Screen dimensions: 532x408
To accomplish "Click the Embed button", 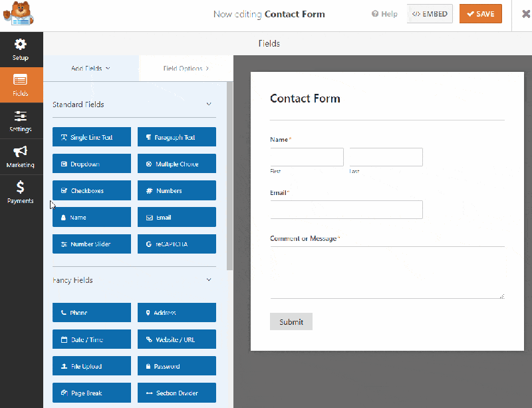I will pos(430,13).
